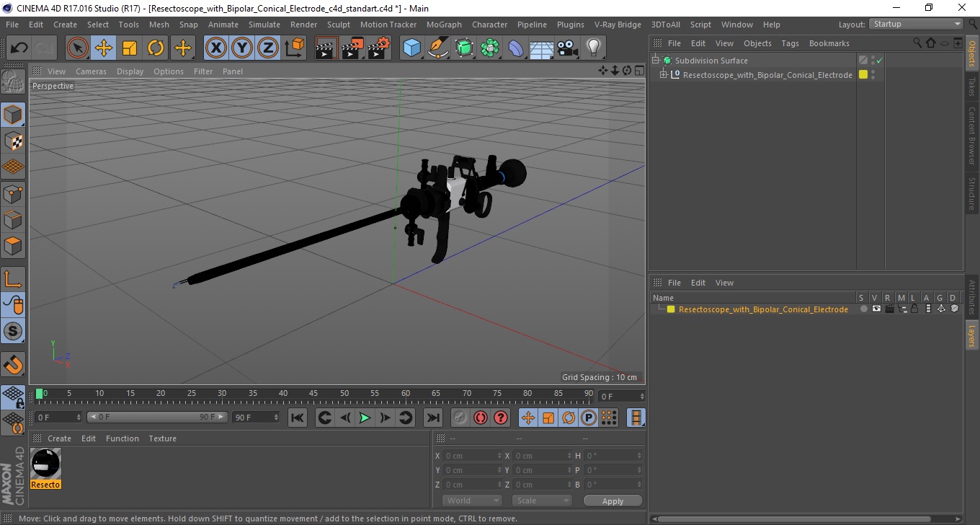Switch to Model mode
This screenshot has height=525, width=980.
coord(13,115)
